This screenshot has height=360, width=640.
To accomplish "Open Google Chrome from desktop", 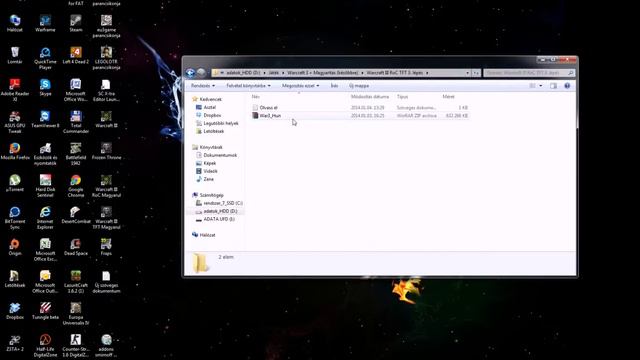I will [x=76, y=186].
